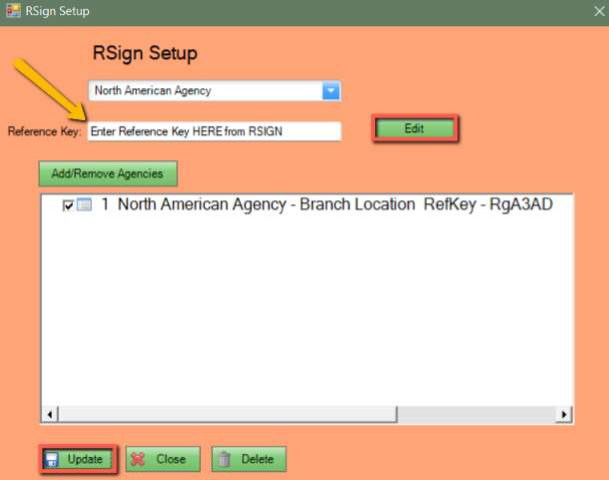Click the RSign Setup title bar app icon
This screenshot has width=609, height=480.
pos(13,10)
